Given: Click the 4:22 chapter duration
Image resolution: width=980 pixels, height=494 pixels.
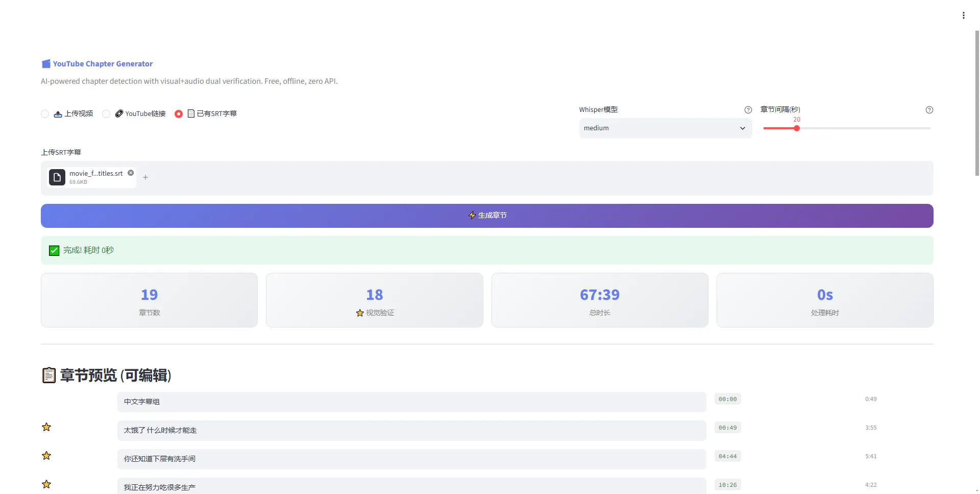Looking at the screenshot, I should tap(871, 485).
